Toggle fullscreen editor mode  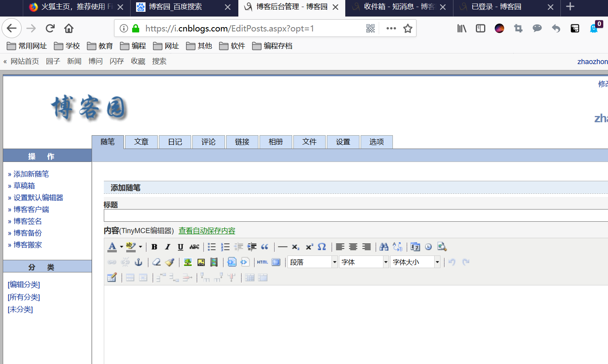click(x=276, y=262)
